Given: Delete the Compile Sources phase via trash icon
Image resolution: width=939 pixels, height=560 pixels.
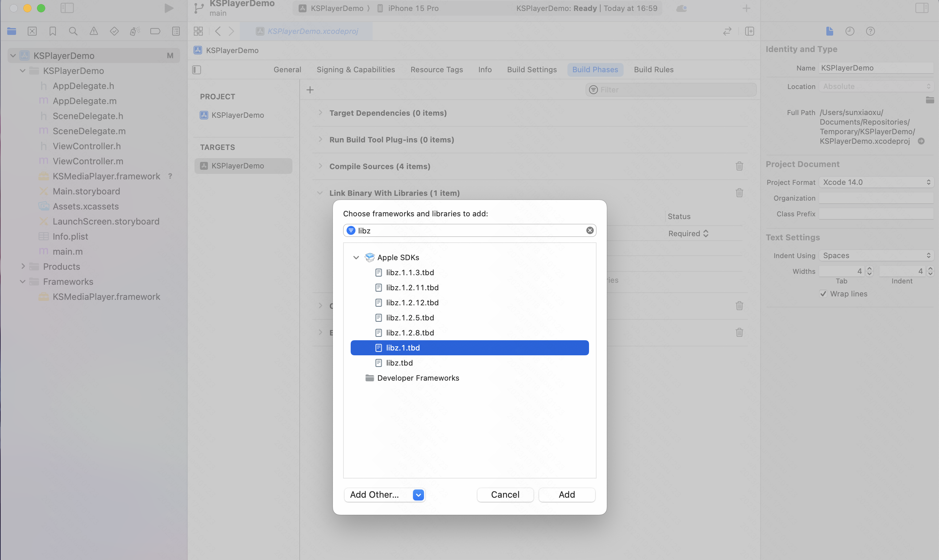Looking at the screenshot, I should (x=739, y=166).
